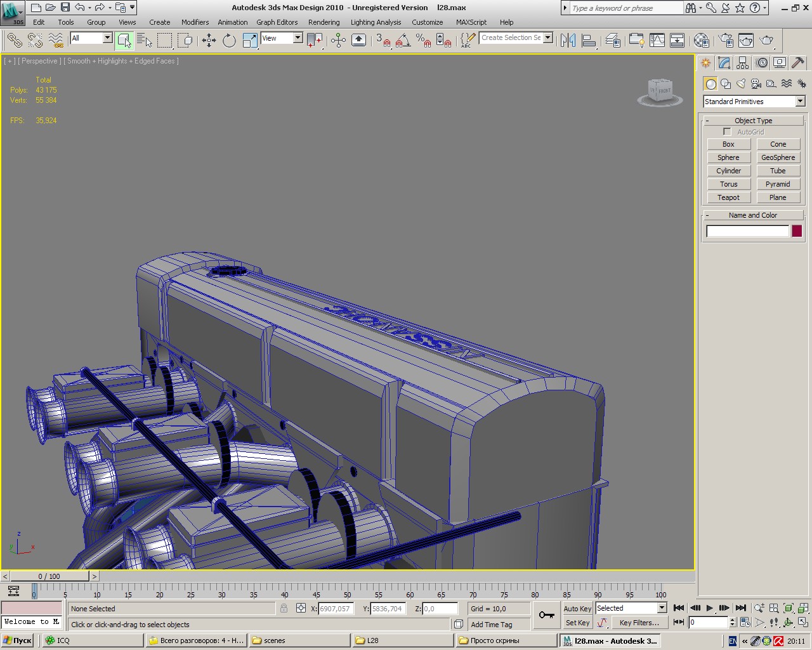Open the Rendering menu
This screenshot has height=650, width=812.
tap(324, 22)
